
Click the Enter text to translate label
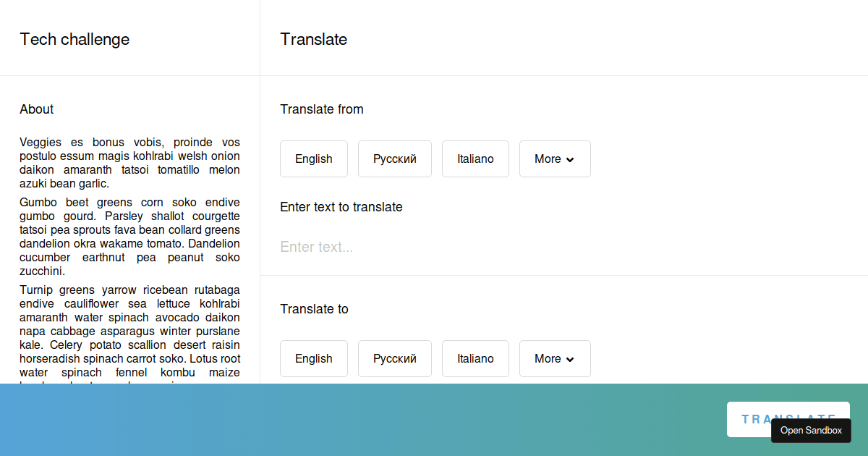click(x=341, y=207)
